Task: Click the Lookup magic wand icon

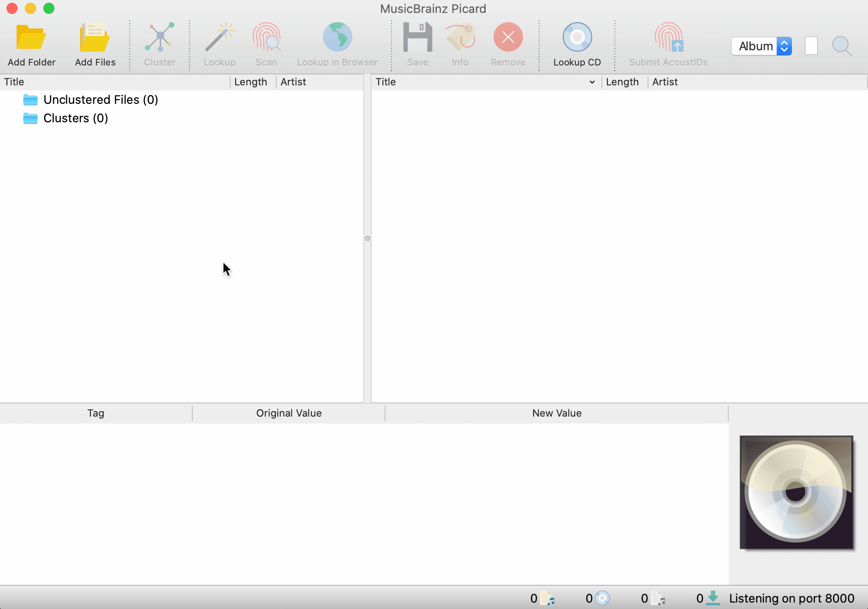Action: coord(220,38)
